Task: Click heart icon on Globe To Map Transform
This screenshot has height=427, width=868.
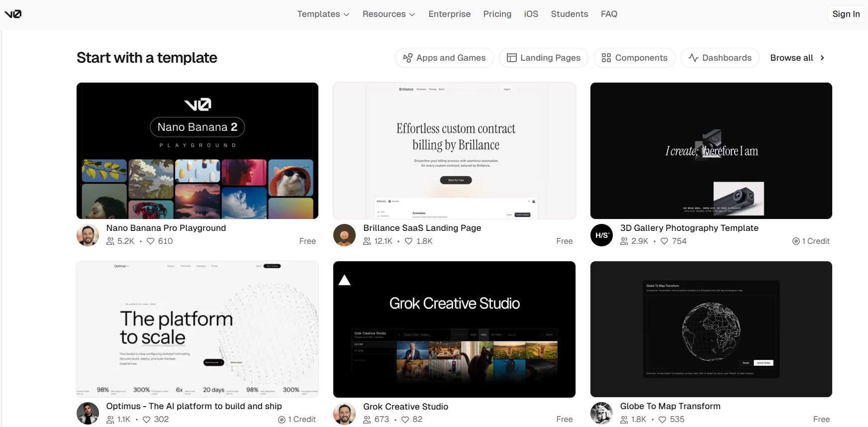Action: coord(662,420)
